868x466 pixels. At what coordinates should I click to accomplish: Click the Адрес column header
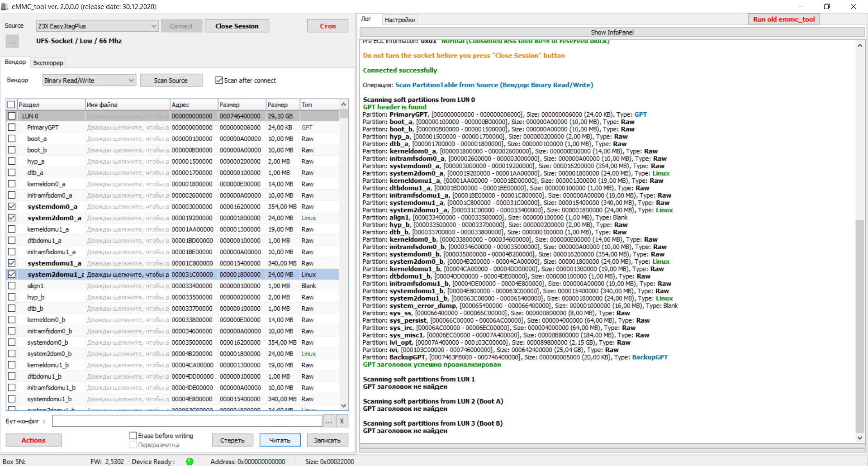pyautogui.click(x=194, y=105)
